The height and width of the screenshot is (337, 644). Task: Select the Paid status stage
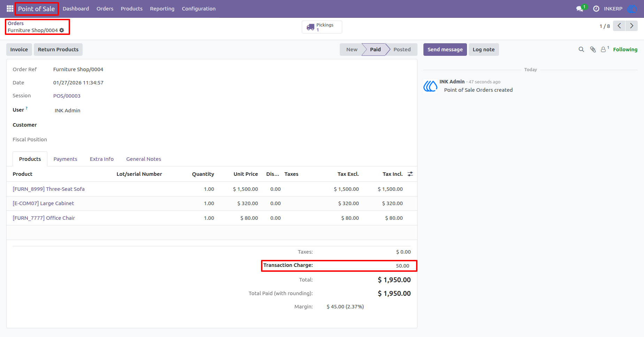point(375,50)
